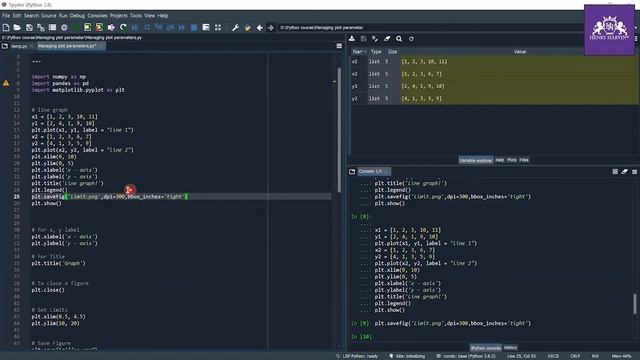
Task: Import data in the Variable explorer
Action: click(351, 39)
